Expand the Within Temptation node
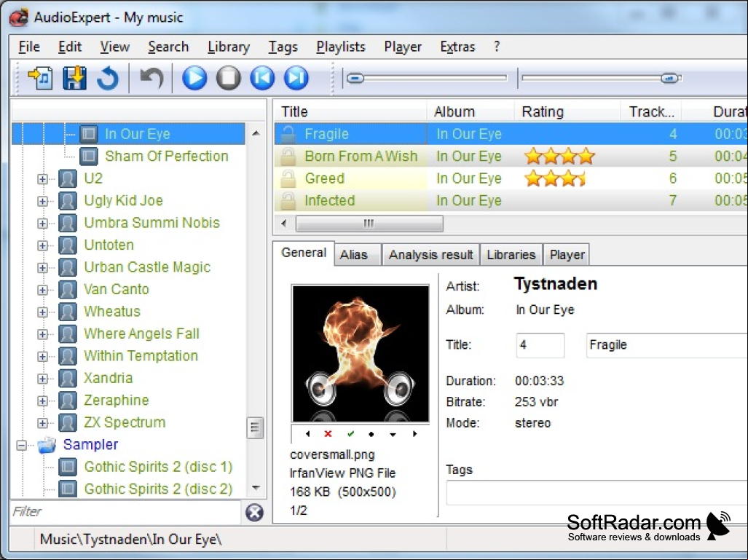The image size is (748, 560). click(x=42, y=356)
